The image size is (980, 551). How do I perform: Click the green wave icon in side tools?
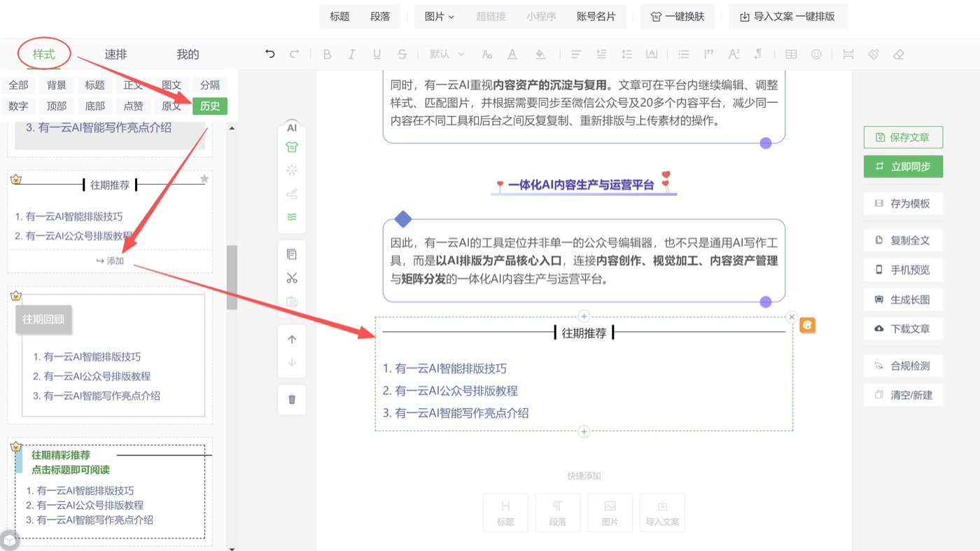tap(292, 217)
